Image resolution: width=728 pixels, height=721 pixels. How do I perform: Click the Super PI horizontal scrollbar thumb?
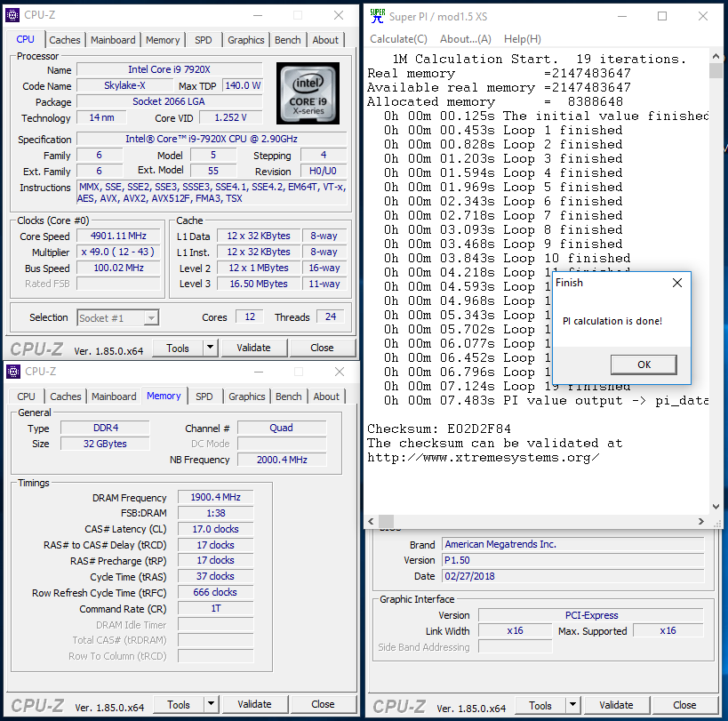pyautogui.click(x=386, y=521)
